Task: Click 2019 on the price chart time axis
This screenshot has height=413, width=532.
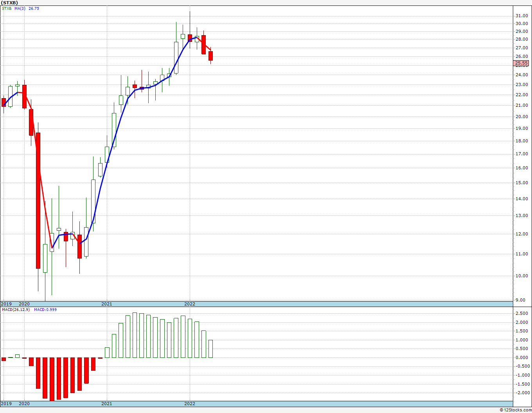Action: coord(6,304)
